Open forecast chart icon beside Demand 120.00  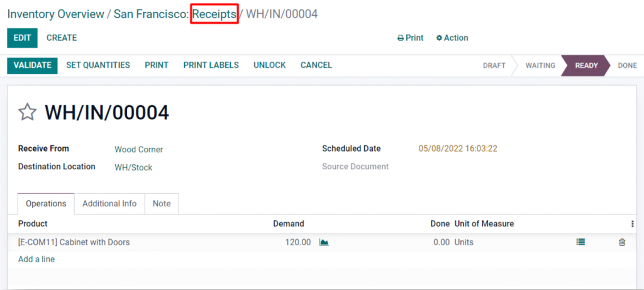pyautogui.click(x=324, y=242)
